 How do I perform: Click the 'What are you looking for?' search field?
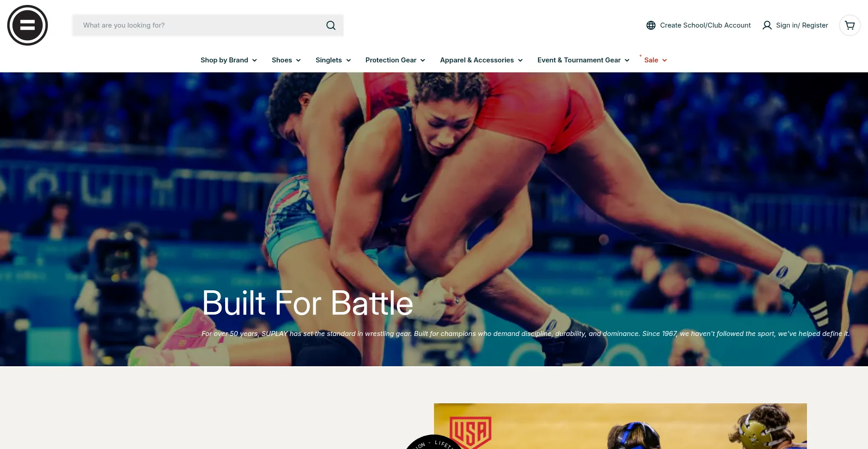pos(199,25)
